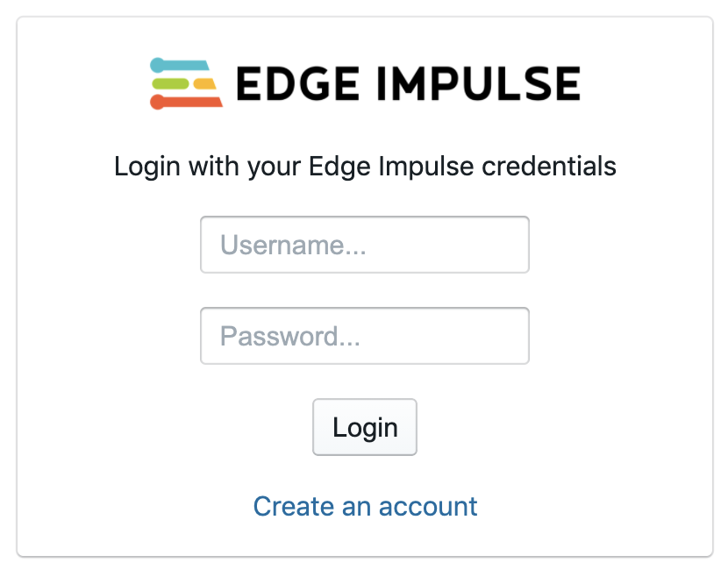
Task: Click the login credentials heading text
Action: tap(365, 167)
